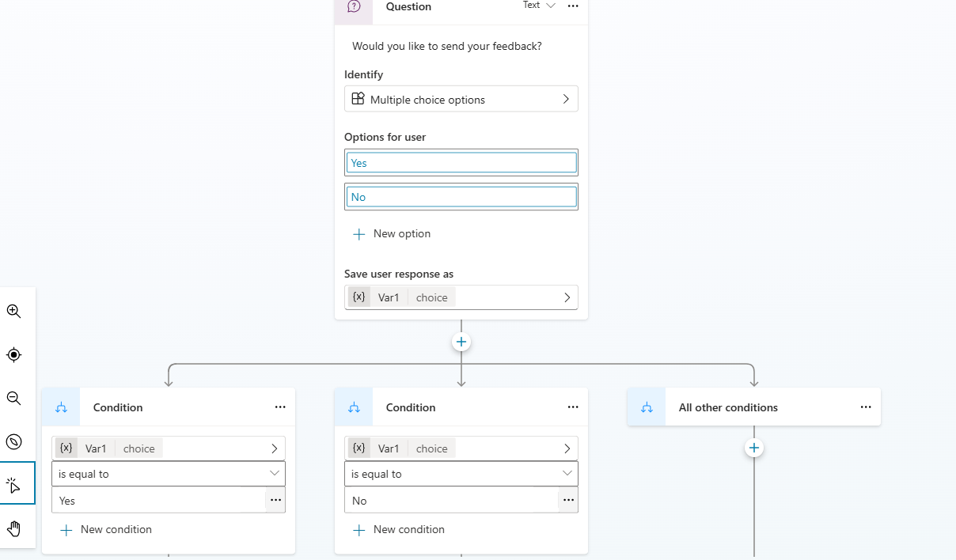Select the multi-select pointer tool
This screenshot has height=560, width=956.
(13, 485)
